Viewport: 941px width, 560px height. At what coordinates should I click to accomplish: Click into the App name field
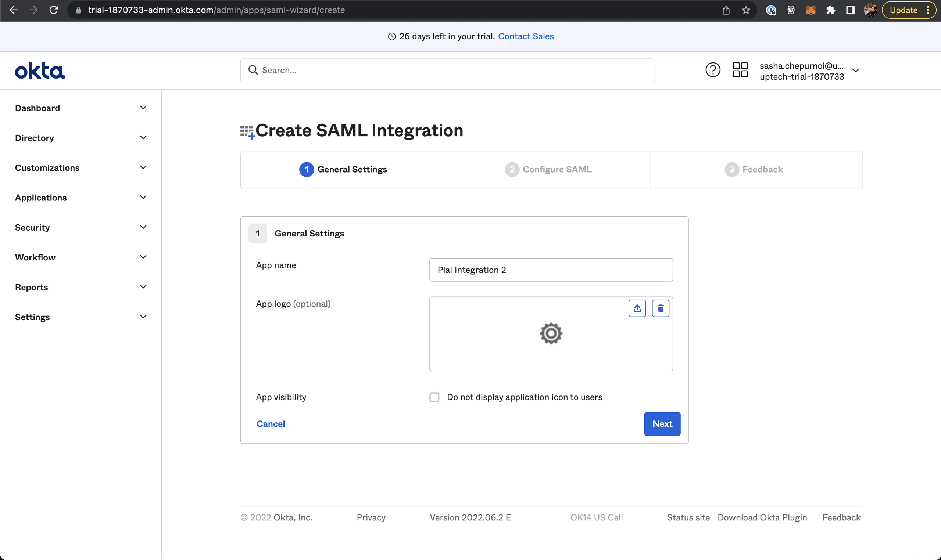pyautogui.click(x=551, y=270)
